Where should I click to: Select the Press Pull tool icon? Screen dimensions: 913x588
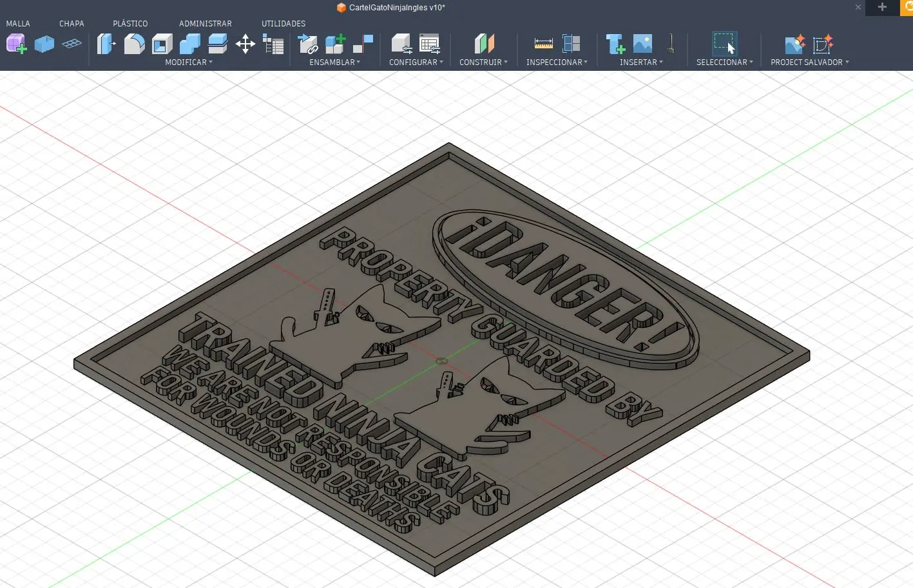click(x=106, y=44)
